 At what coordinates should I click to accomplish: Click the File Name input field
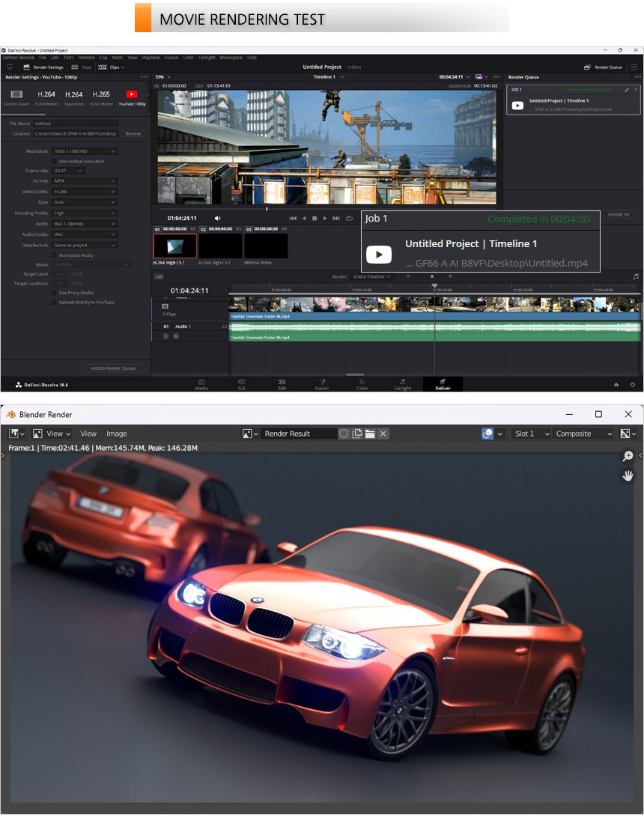76,124
